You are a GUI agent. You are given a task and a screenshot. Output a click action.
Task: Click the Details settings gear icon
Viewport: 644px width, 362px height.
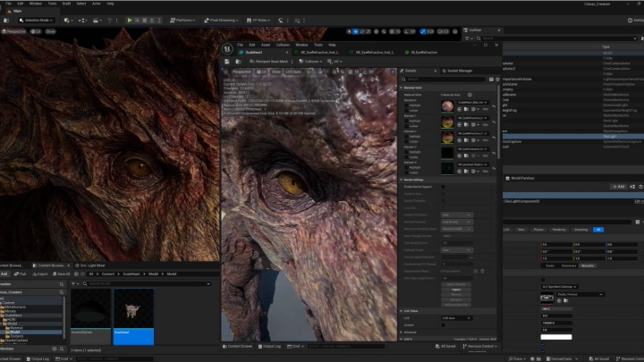pyautogui.click(x=497, y=80)
